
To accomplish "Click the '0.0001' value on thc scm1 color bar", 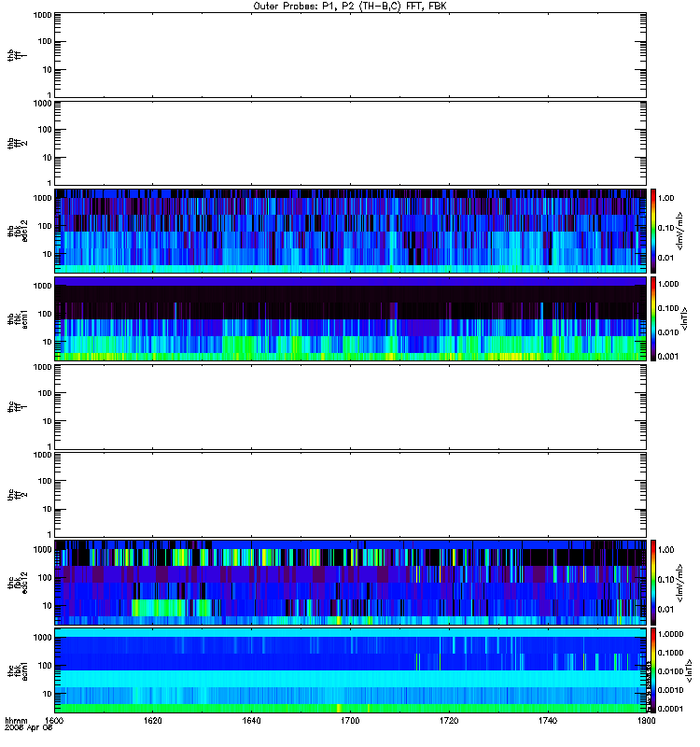I will [x=670, y=709].
